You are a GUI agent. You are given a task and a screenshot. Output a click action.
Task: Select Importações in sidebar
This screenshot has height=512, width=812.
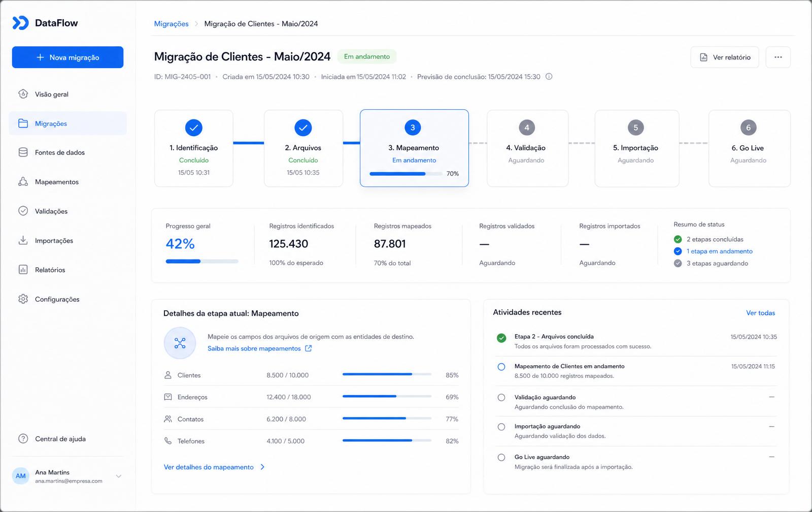click(x=68, y=241)
